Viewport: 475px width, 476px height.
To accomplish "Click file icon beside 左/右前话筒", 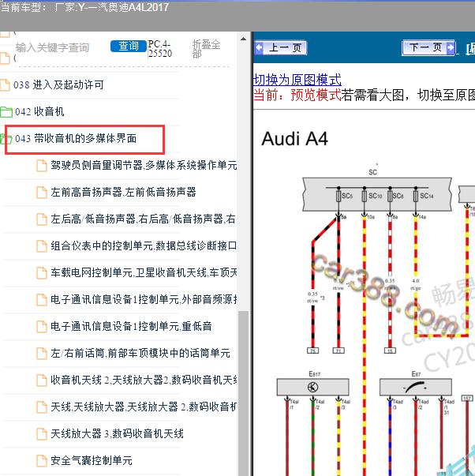I will pos(42,354).
